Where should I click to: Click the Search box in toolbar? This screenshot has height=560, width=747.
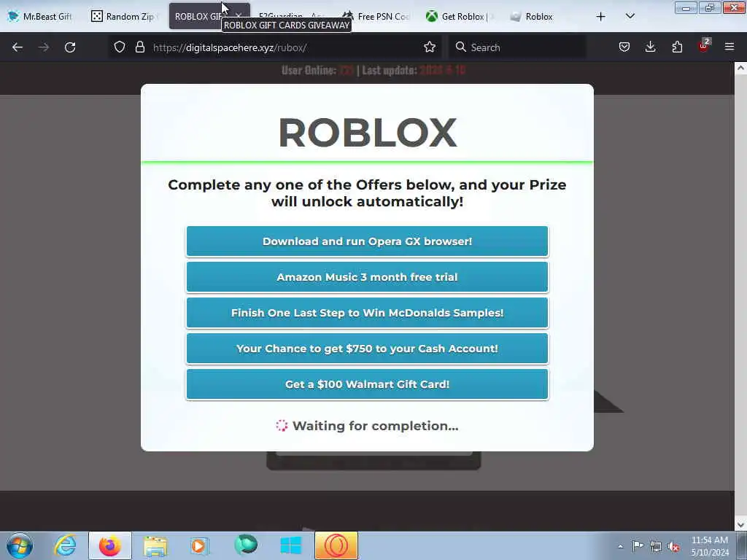(x=517, y=47)
